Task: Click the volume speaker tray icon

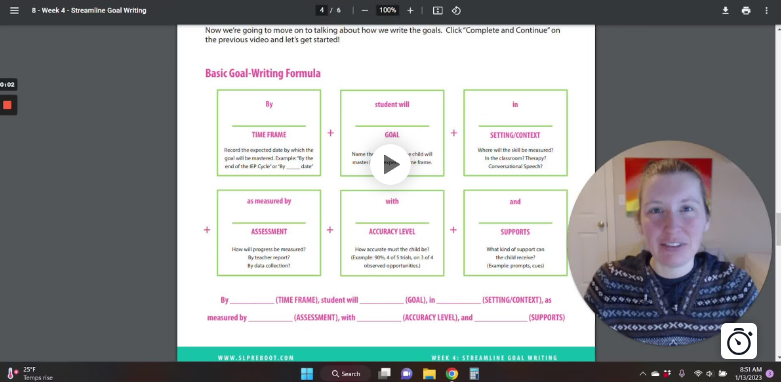Action: click(710, 374)
